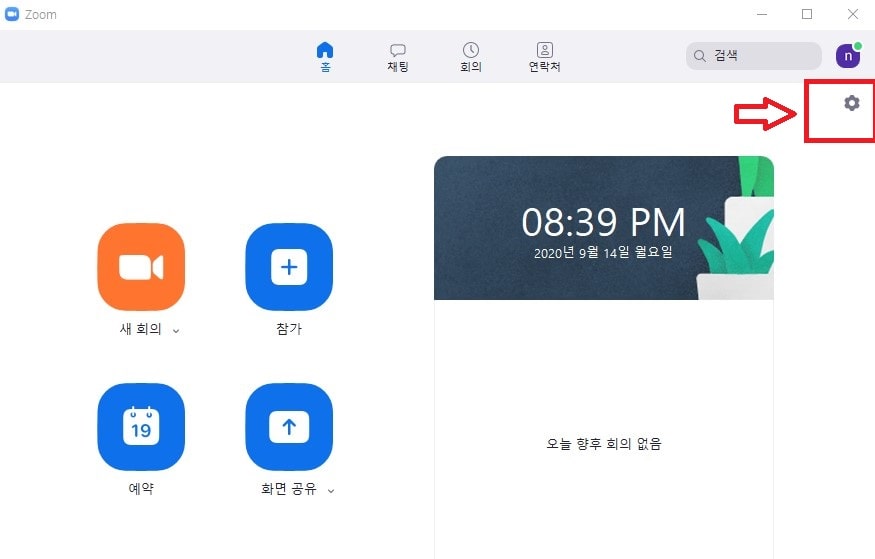Switch to the 연락처 tab
Screen dimensions: 875x559
545,57
